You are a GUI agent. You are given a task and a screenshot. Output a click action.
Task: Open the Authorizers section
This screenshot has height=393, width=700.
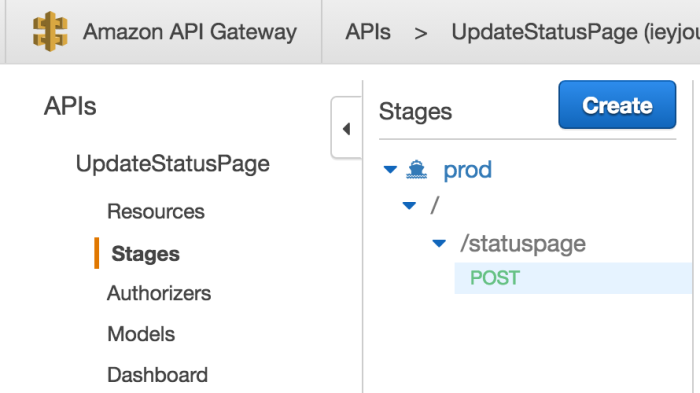pos(159,293)
